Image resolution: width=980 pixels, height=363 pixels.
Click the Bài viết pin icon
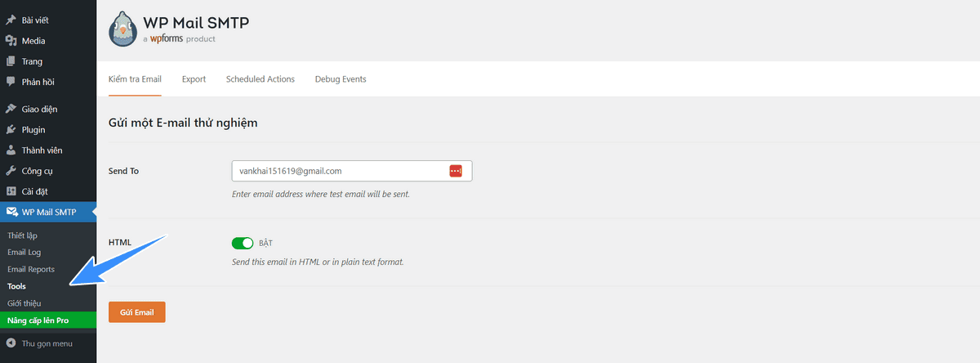[x=11, y=20]
